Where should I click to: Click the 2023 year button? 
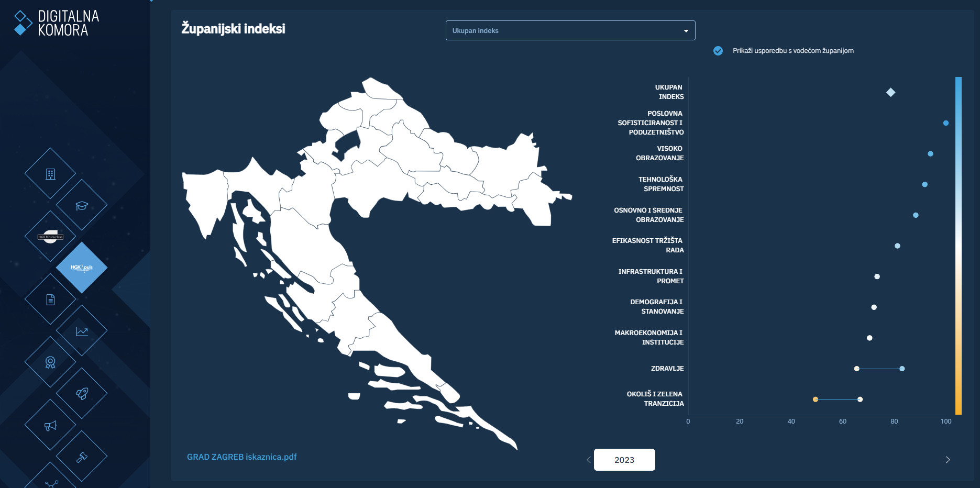[x=624, y=459]
